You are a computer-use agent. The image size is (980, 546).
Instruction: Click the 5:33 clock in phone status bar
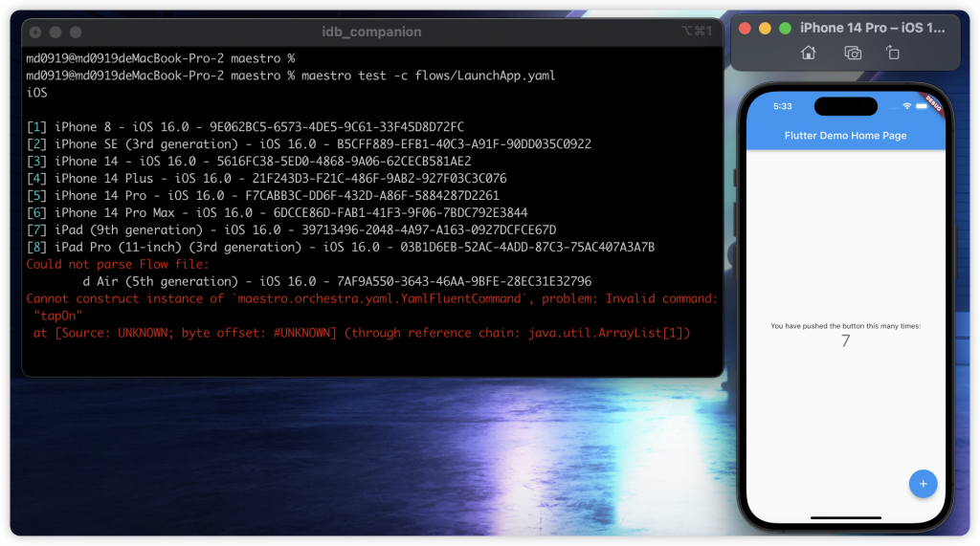coord(783,106)
